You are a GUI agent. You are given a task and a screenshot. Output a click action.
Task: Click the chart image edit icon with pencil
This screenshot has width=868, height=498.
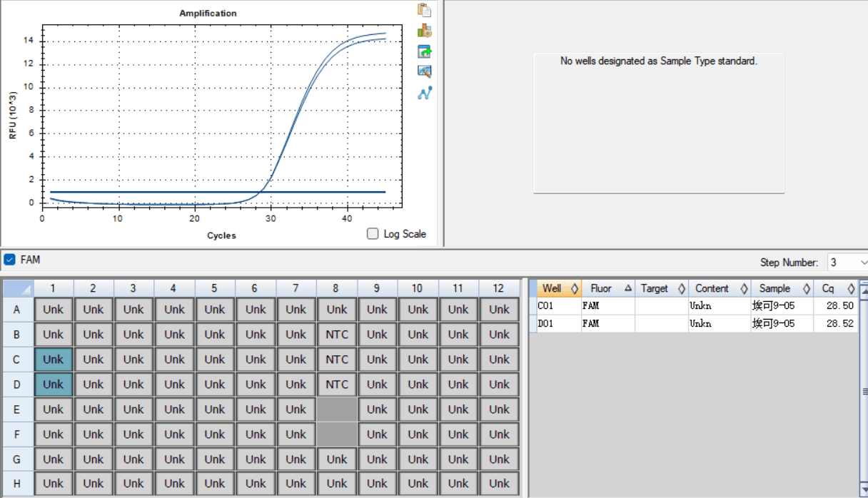click(425, 71)
